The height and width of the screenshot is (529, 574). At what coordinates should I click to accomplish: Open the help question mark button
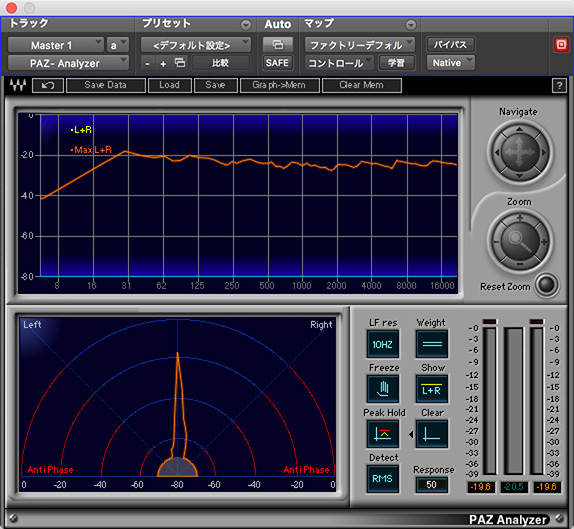tap(559, 86)
